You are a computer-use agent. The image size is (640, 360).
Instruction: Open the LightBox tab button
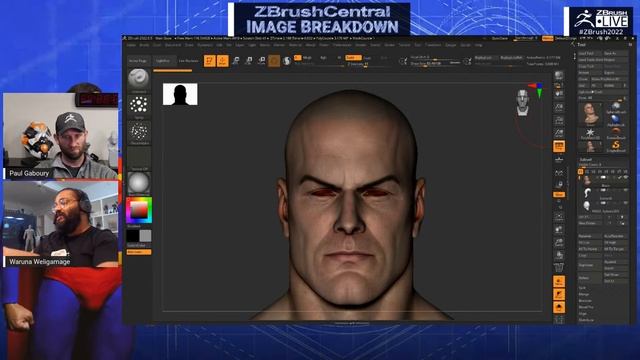(x=163, y=61)
